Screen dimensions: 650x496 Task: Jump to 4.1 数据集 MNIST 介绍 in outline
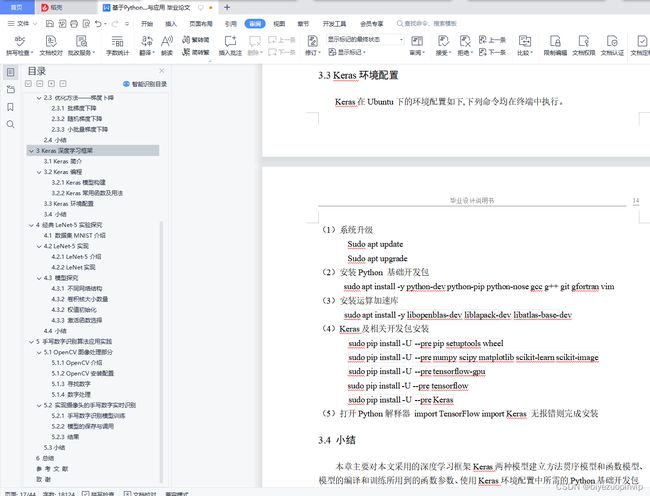pyautogui.click(x=75, y=235)
